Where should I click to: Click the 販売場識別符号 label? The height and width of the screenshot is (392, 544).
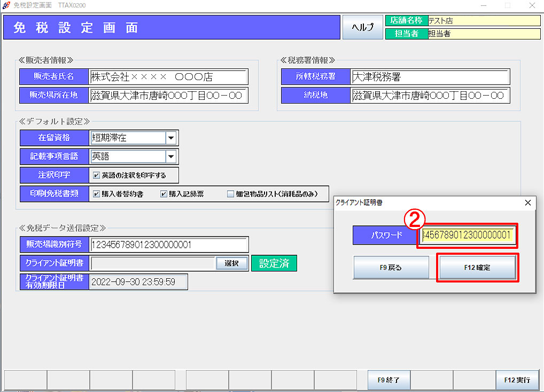pos(55,245)
